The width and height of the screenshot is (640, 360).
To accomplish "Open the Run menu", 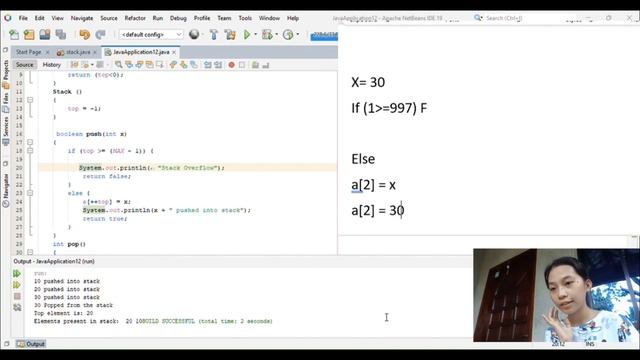I will [158, 18].
